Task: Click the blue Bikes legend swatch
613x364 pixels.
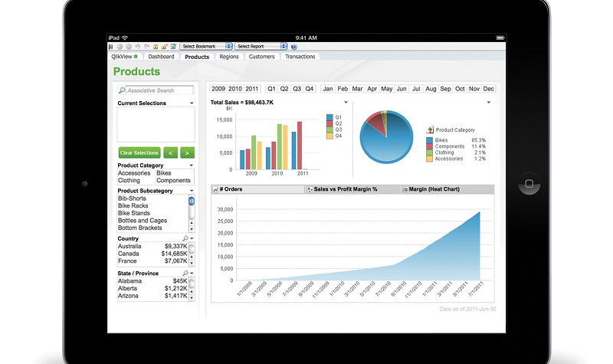Action: (429, 140)
